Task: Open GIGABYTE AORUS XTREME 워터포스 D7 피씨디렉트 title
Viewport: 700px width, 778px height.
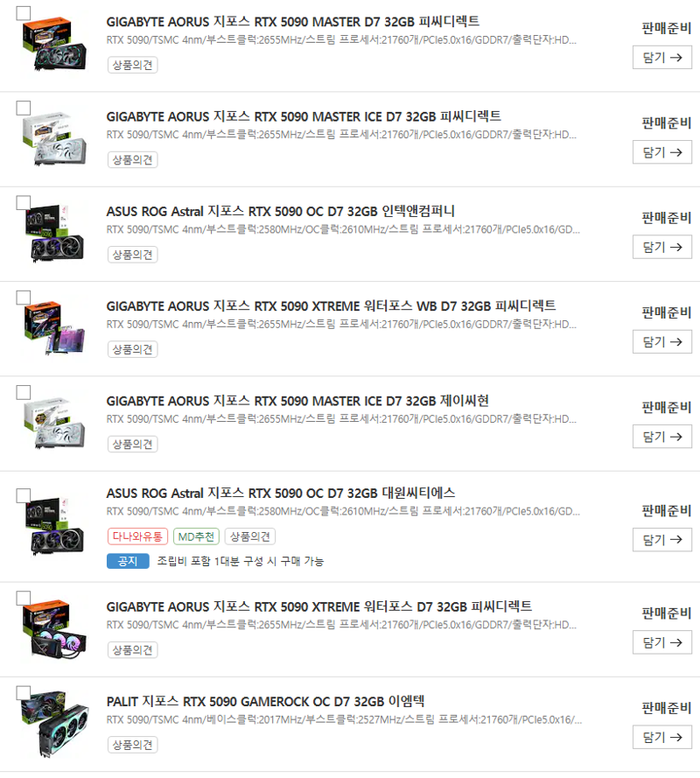Action: tap(319, 606)
